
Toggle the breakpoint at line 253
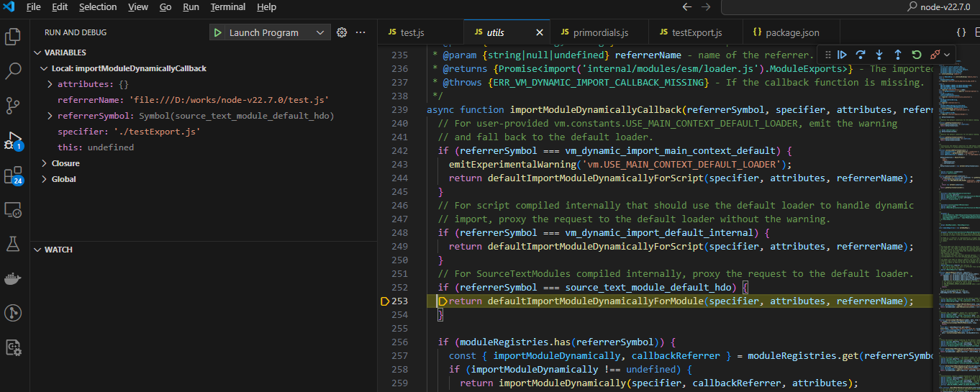coord(385,301)
